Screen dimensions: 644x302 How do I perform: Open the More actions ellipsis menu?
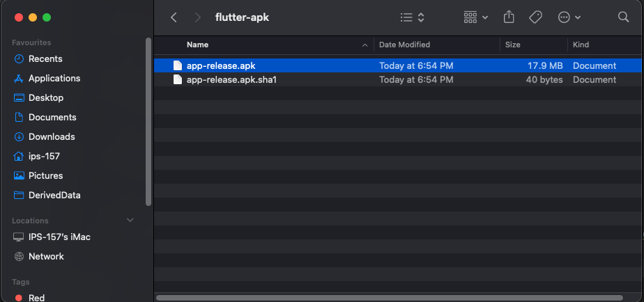pos(569,17)
